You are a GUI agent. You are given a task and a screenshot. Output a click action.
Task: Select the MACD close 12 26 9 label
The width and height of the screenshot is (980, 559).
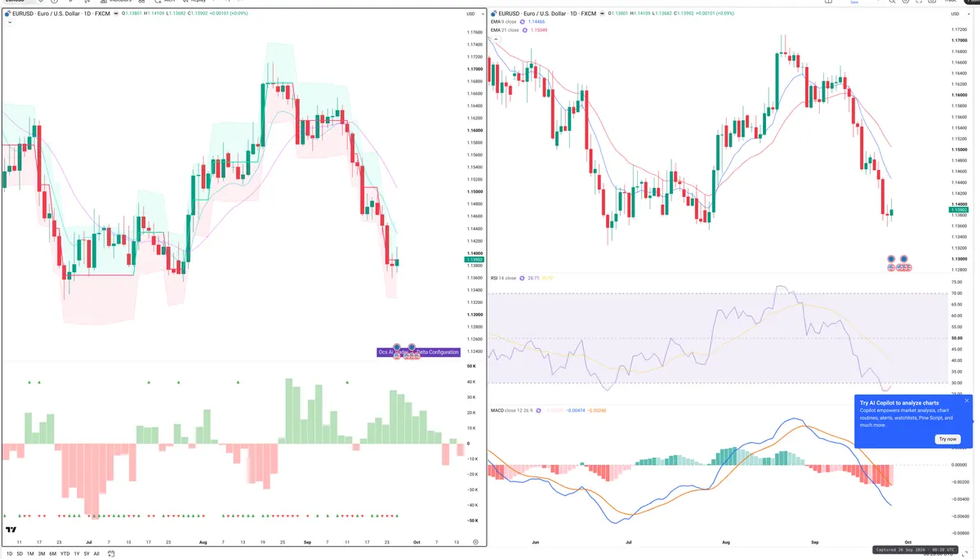click(x=511, y=410)
